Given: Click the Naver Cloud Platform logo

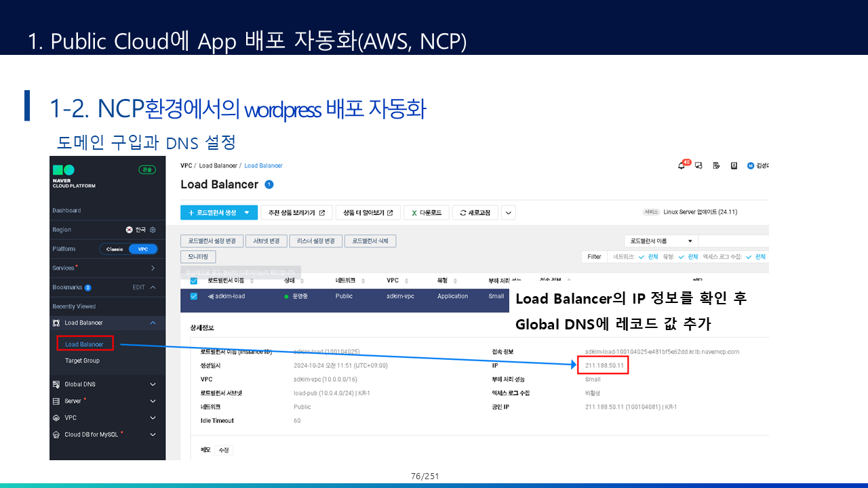Looking at the screenshot, I should coord(74,177).
